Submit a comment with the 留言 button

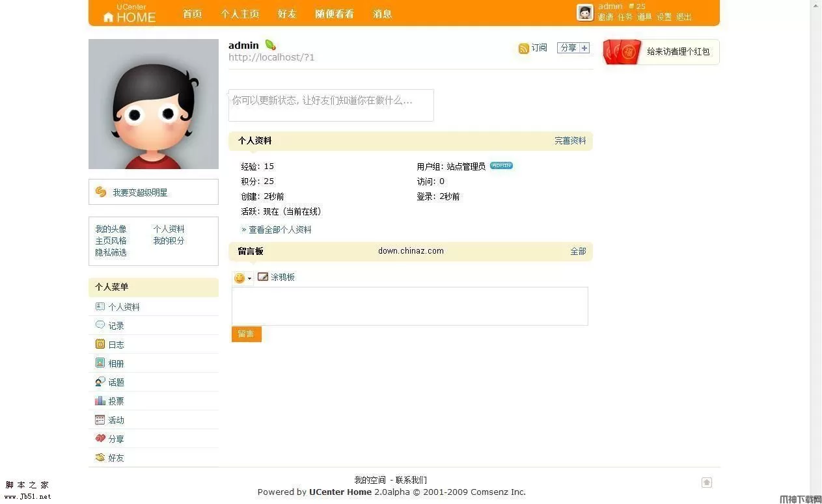[x=246, y=334]
